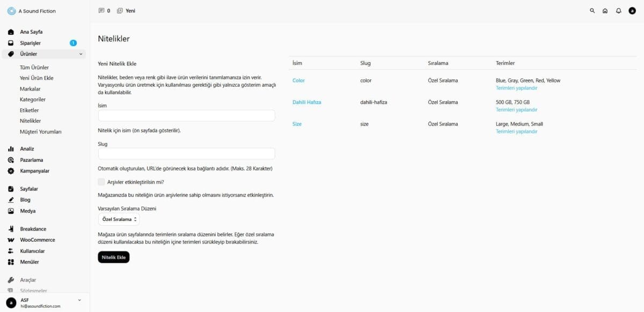Click the comments bubble icon in header
Viewport: 644px width, 312px height.
101,11
